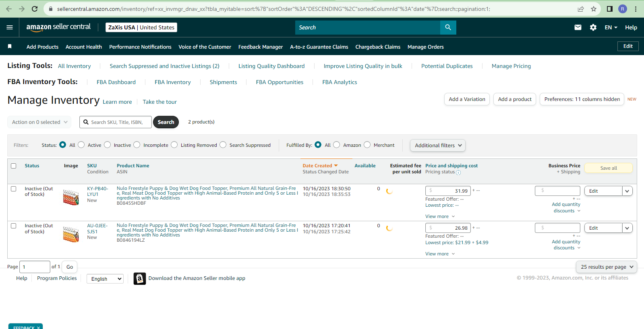Open the Manage Pricing link
The height and width of the screenshot is (329, 644).
511,66
